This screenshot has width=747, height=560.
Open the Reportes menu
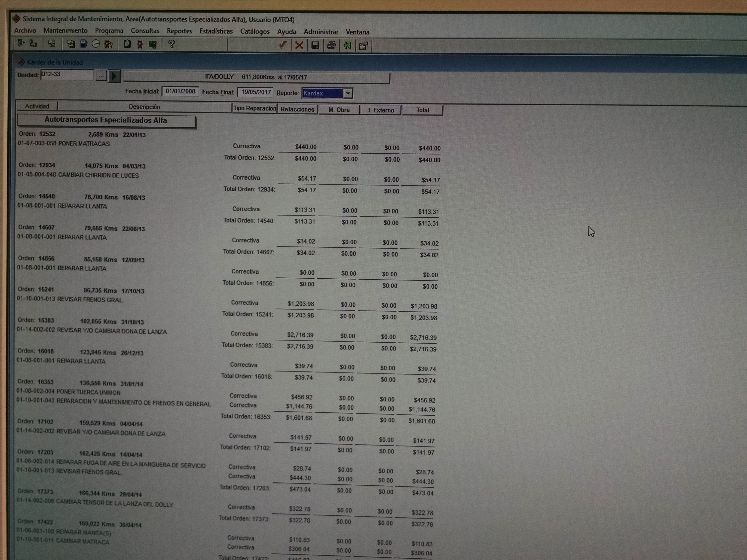tap(179, 31)
